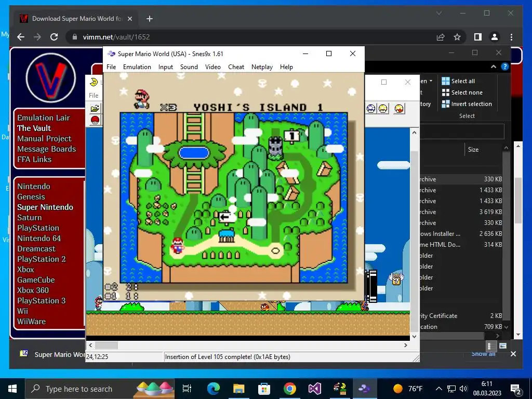Image resolution: width=532 pixels, height=399 pixels.
Task: Open a new Chrome tab
Action: point(150,19)
